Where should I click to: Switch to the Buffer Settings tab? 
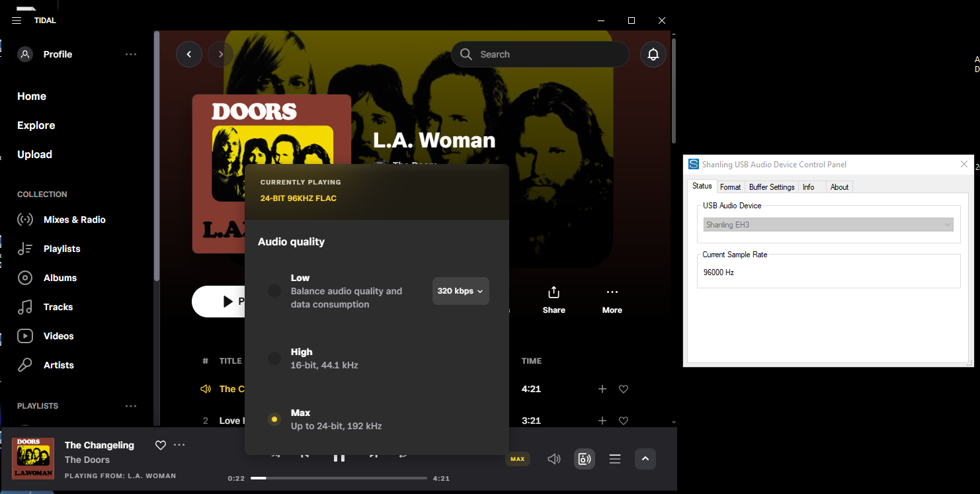point(772,187)
